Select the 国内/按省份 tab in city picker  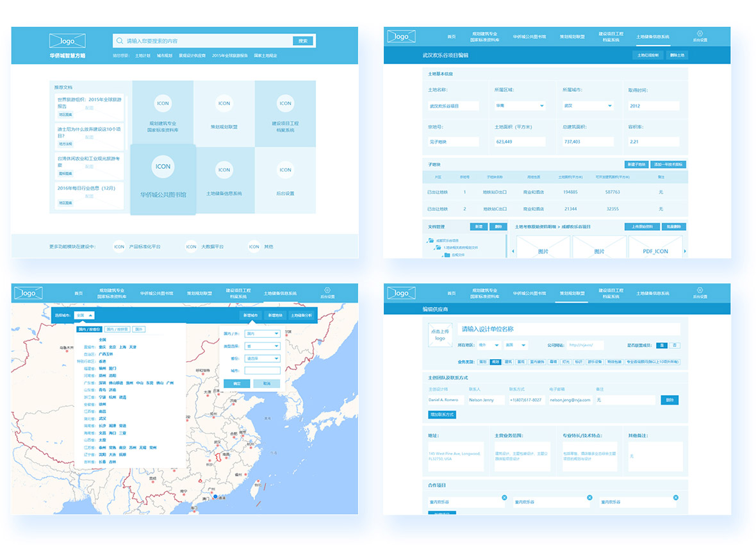[89, 329]
